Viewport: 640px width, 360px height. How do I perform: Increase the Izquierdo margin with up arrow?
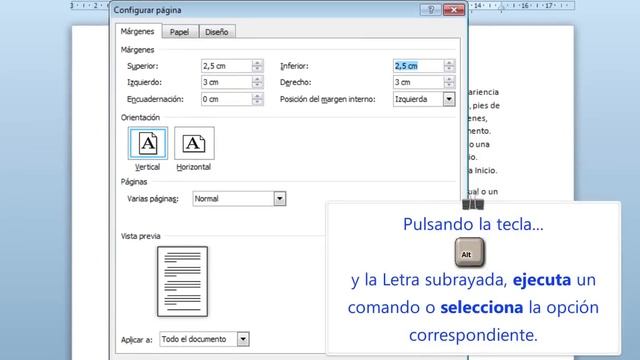(x=257, y=79)
